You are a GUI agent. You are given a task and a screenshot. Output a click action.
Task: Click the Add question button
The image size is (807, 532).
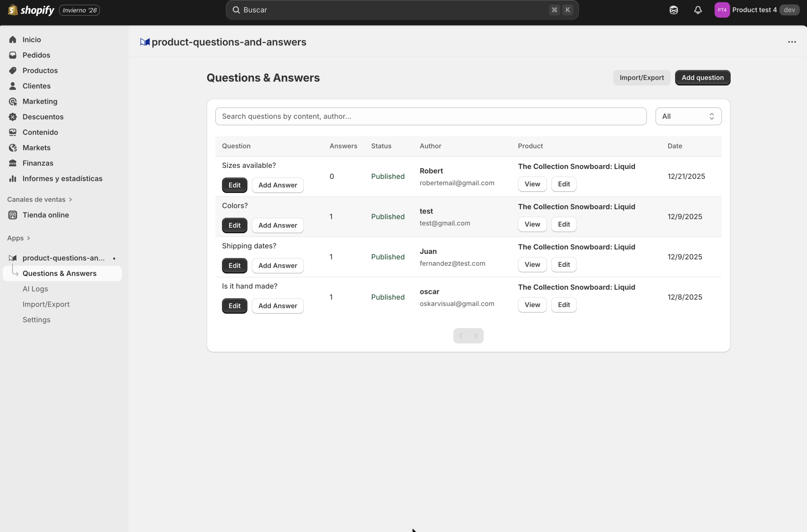coord(702,78)
